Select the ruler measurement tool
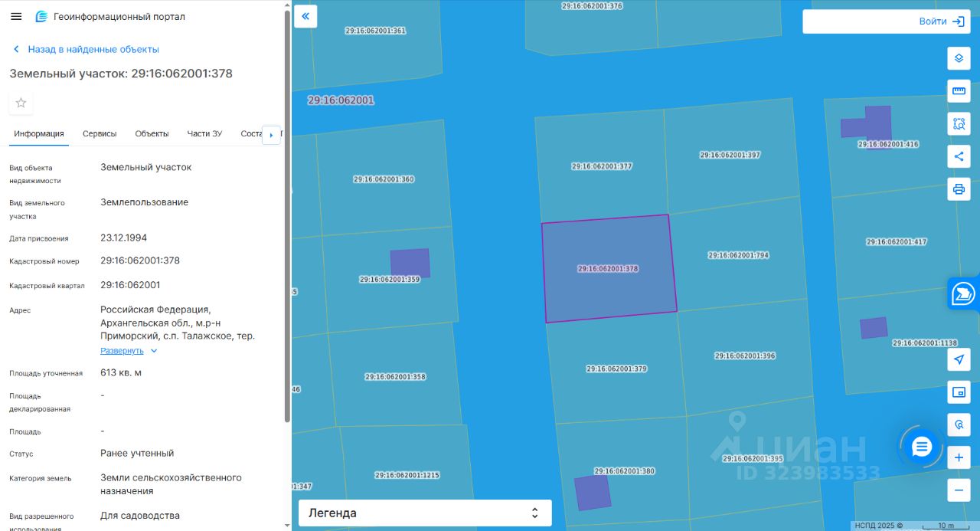The height and width of the screenshot is (531, 980). pos(959,91)
